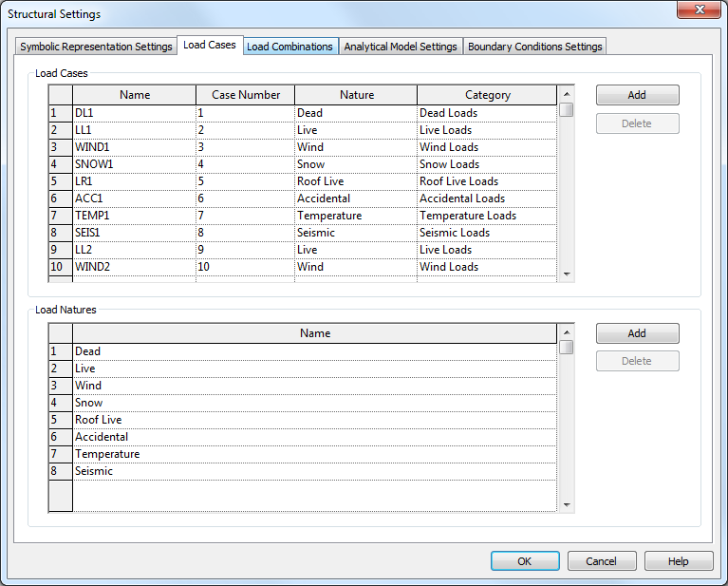Switch to Symbolic Representation Settings tab
Screen dimensions: 728x586
pos(96,47)
